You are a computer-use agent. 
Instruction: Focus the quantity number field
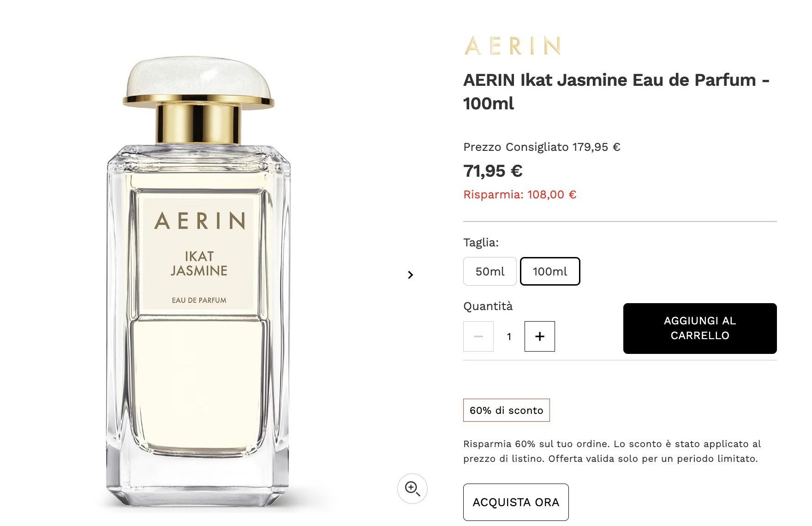pos(509,336)
